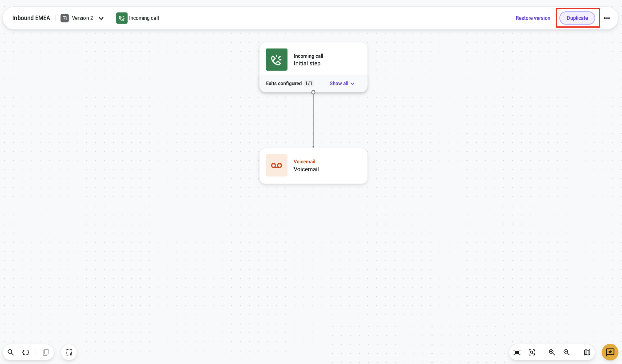Fit the flow to screen
Image resolution: width=622 pixels, height=364 pixels.
pyautogui.click(x=517, y=352)
